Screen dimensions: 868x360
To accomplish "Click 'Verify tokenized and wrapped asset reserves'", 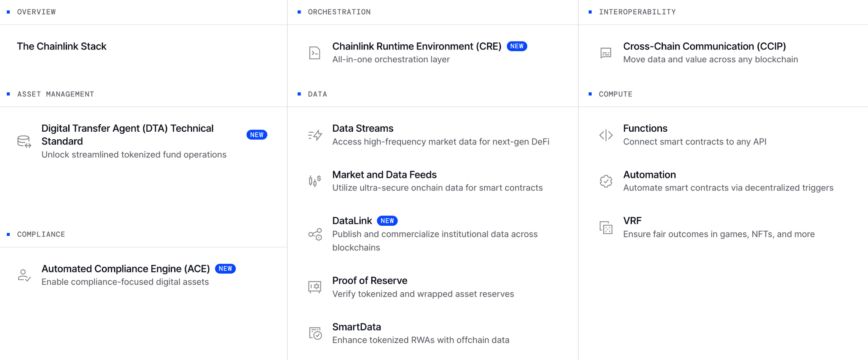I will click(423, 294).
